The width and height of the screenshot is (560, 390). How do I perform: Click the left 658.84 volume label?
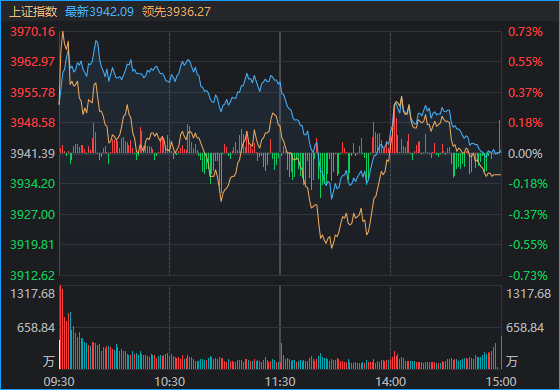click(36, 328)
